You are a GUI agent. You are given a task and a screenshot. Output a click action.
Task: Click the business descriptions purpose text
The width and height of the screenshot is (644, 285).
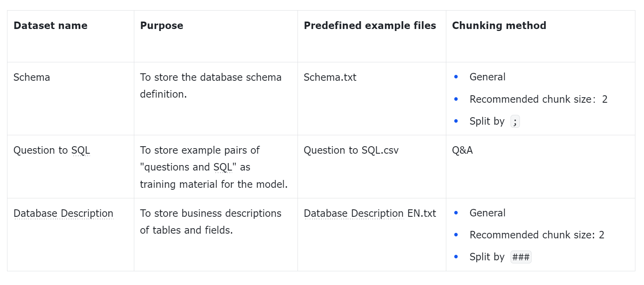[211, 221]
